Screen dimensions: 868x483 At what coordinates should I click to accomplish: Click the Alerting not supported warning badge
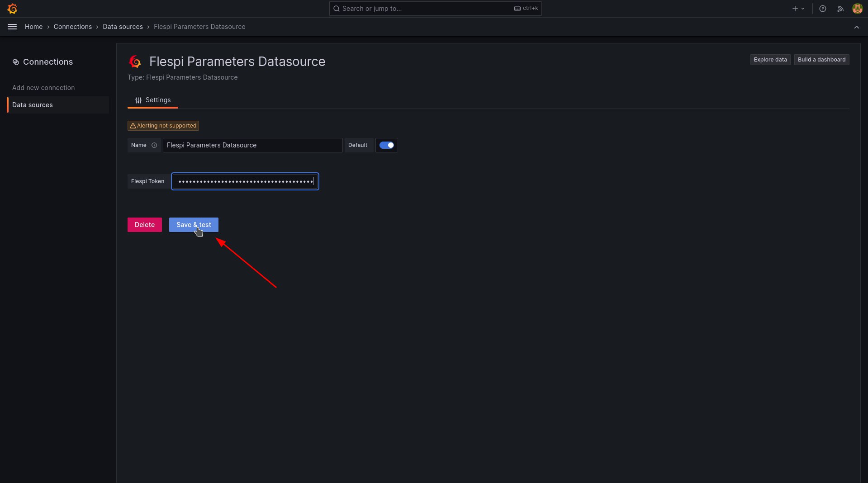[x=163, y=126]
